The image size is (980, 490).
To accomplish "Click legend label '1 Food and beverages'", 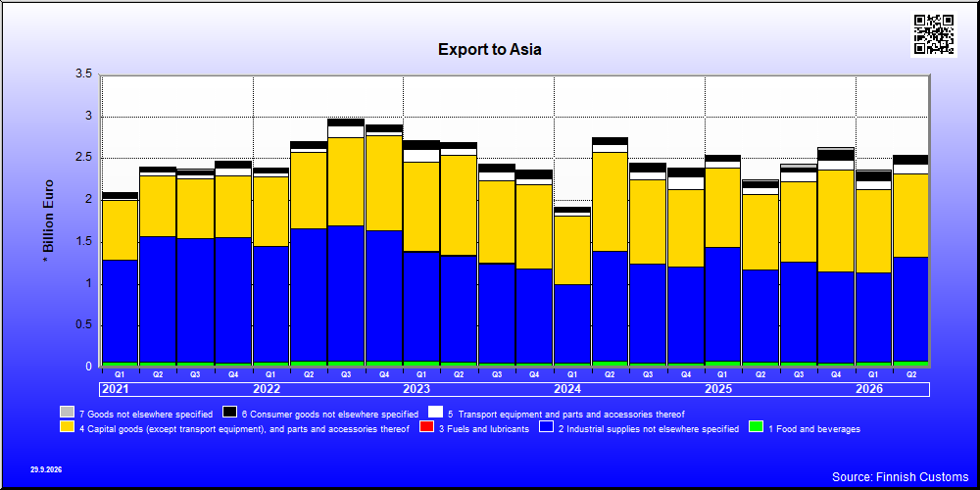I will 813,429.
